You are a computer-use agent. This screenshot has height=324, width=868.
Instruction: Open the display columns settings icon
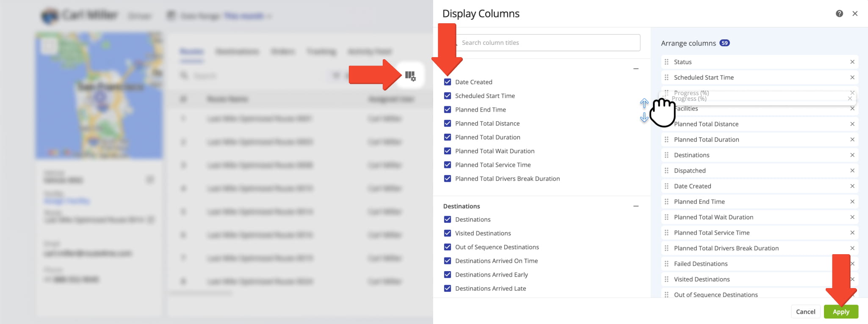click(410, 76)
